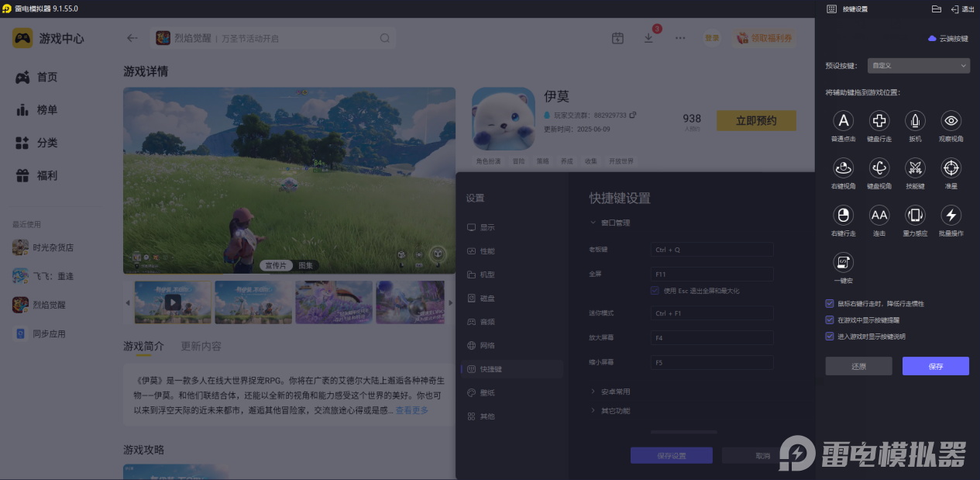This screenshot has height=480, width=980.
Task: Click the 保存 button in key settings
Action: (x=936, y=366)
